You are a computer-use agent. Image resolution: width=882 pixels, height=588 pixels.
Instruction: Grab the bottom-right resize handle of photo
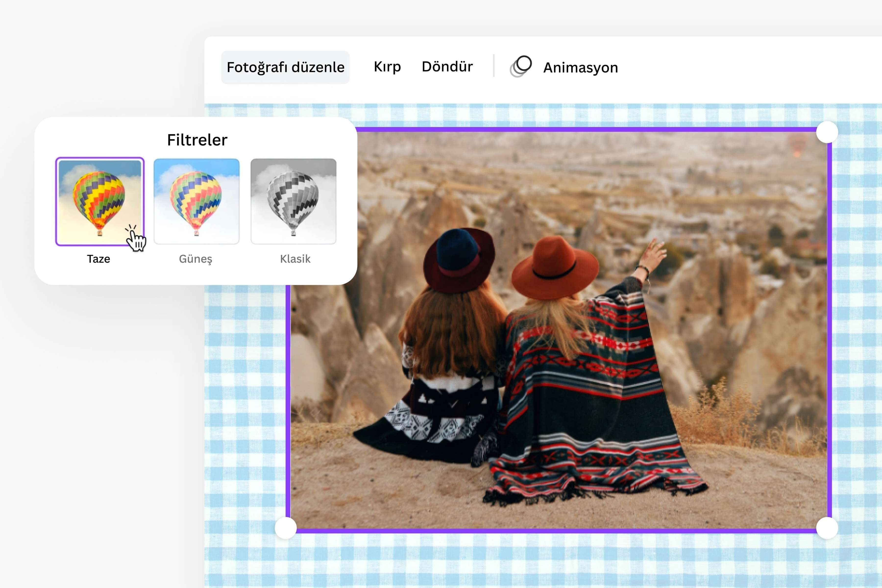827,528
